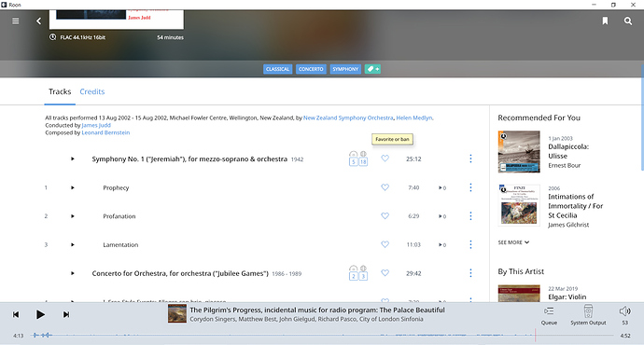Open Symphony No. 1 more options menu
The height and width of the screenshot is (345, 644).
coord(470,159)
